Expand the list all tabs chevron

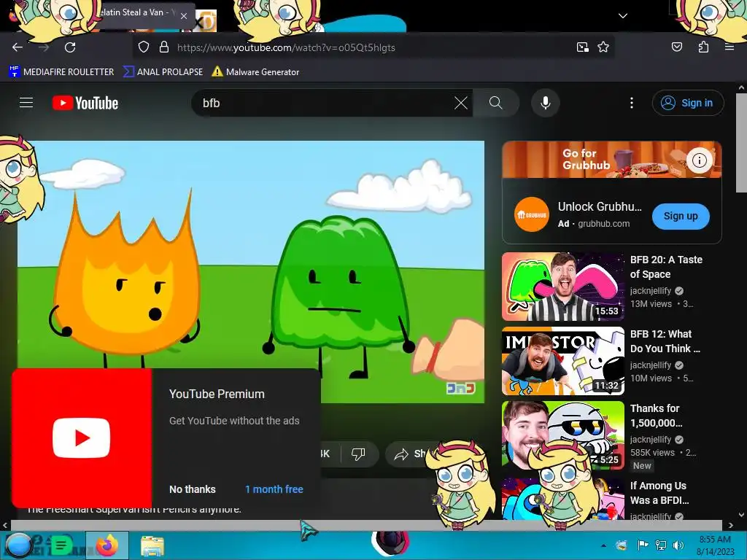coord(623,16)
